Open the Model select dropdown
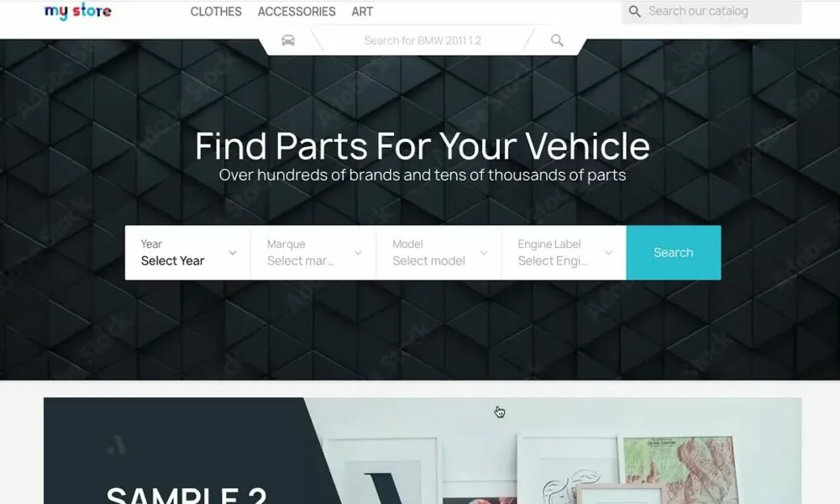Screen dimensions: 840x504 pos(438,253)
